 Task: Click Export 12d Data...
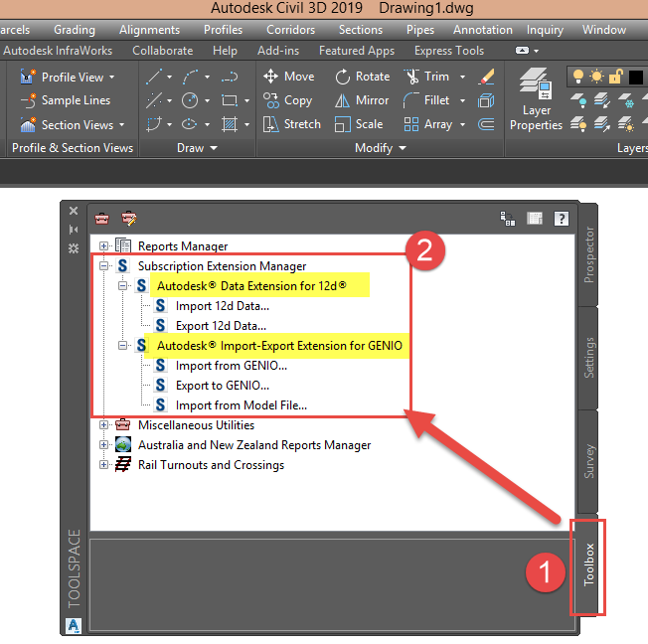tap(221, 326)
